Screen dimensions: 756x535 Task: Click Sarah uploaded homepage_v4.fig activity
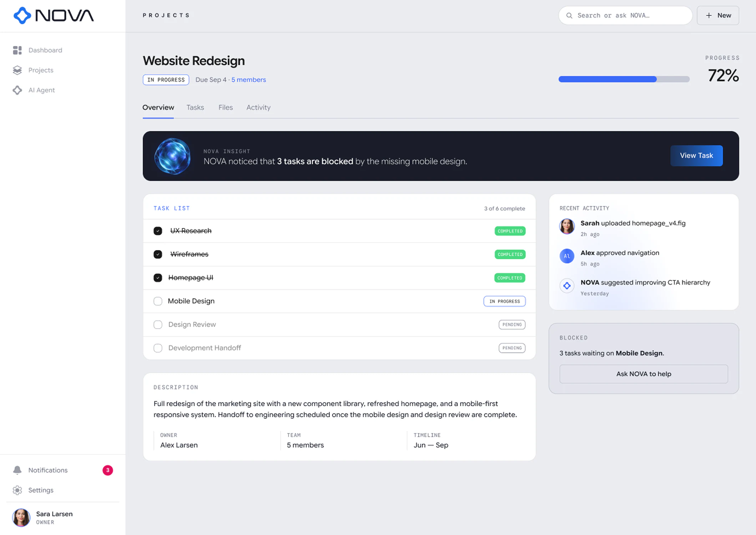pyautogui.click(x=633, y=223)
